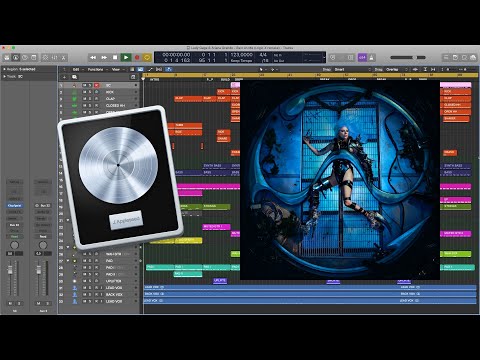The height and width of the screenshot is (360, 480).
Task: Open the Note Pads icon
Action: tap(455, 57)
